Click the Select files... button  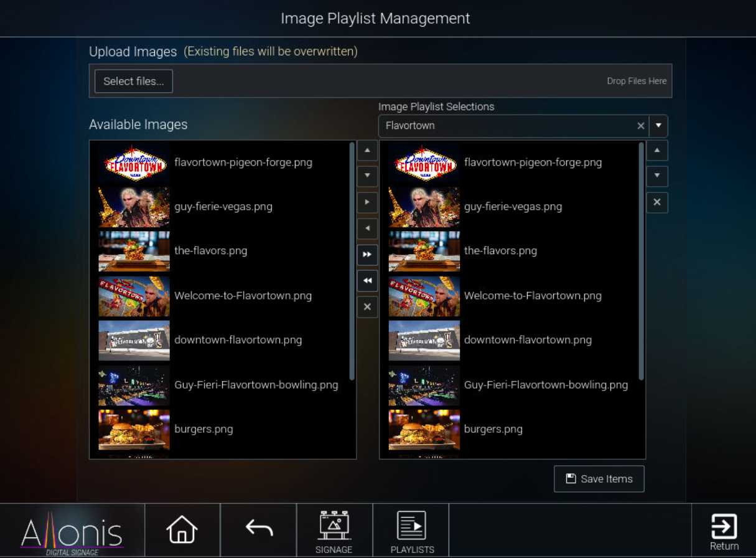133,81
